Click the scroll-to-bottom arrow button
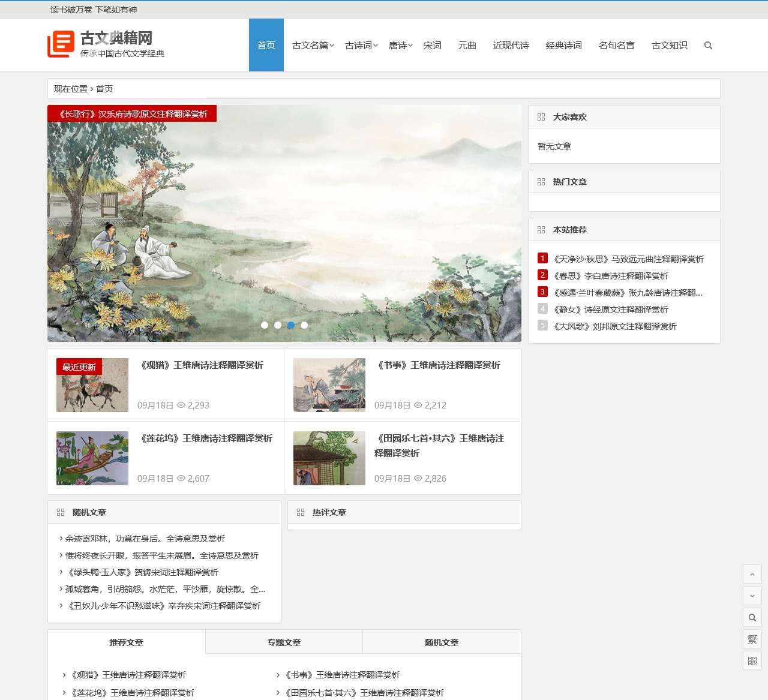 tap(752, 596)
